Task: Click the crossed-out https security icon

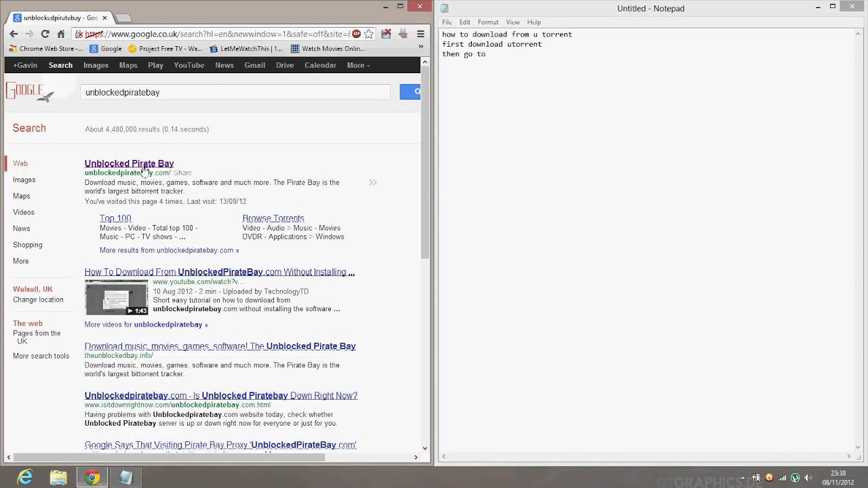Action: tap(79, 34)
